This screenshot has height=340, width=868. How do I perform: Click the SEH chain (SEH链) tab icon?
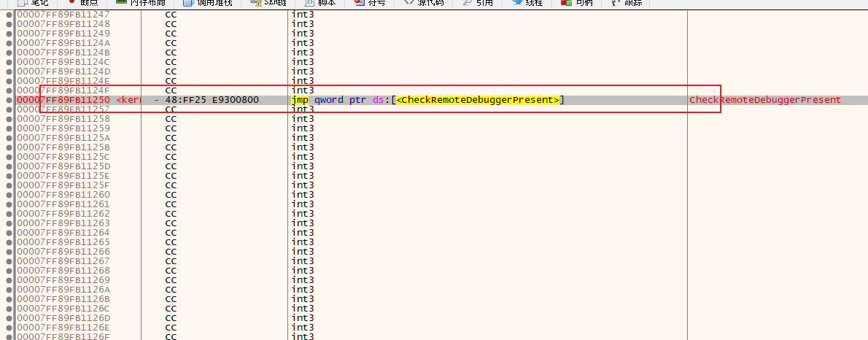pos(256,3)
